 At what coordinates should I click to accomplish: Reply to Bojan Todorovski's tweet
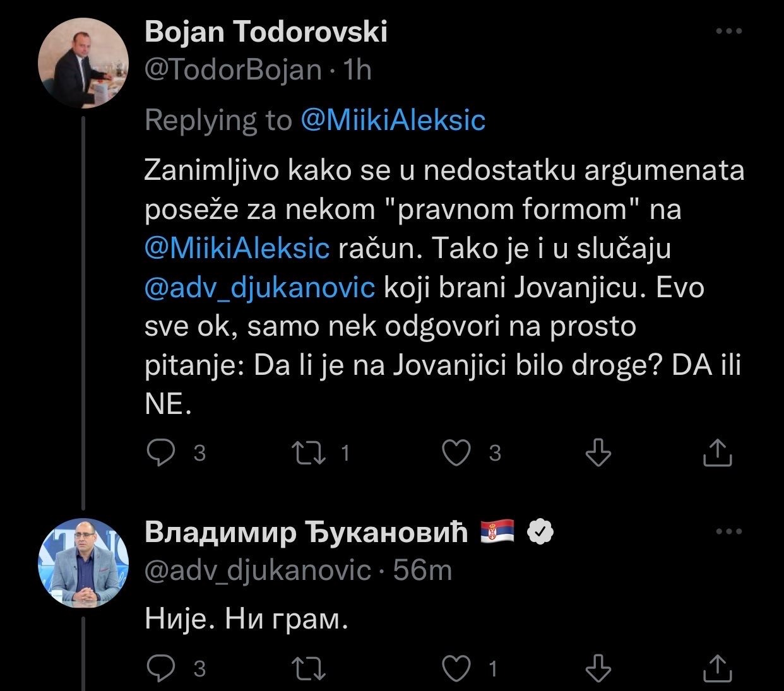161,452
